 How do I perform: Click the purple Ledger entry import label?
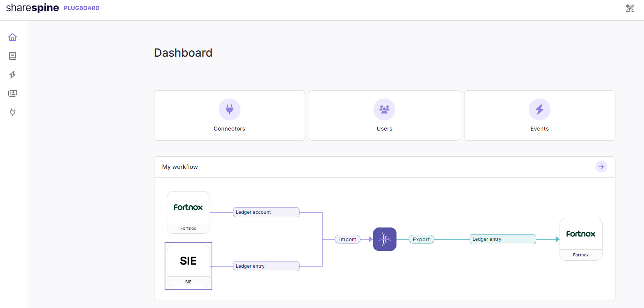(x=266, y=266)
